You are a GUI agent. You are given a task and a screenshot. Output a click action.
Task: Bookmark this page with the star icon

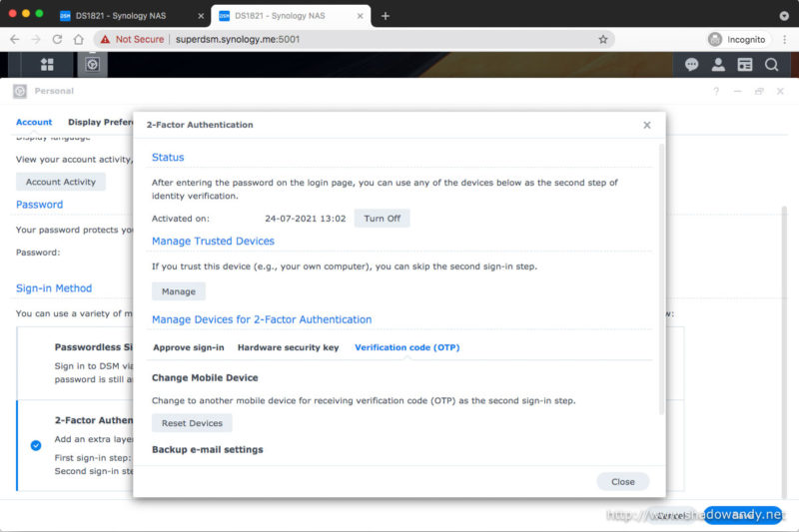tap(603, 39)
